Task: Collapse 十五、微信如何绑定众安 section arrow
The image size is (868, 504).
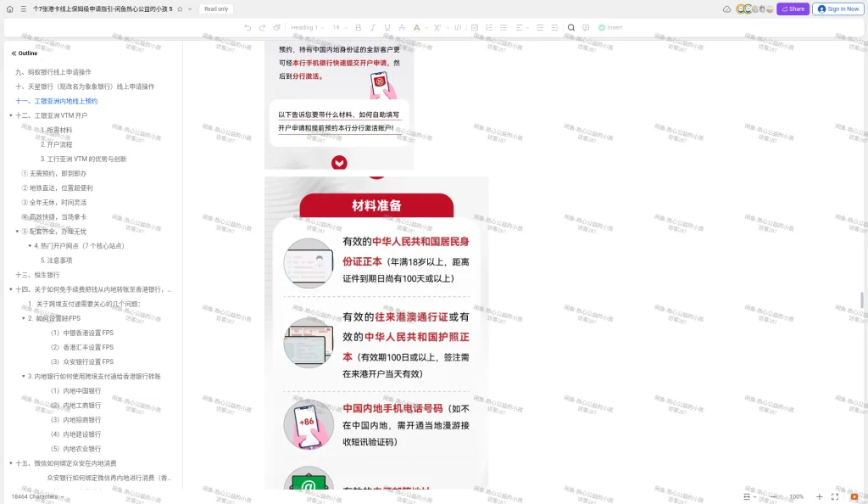Action: tap(10, 463)
